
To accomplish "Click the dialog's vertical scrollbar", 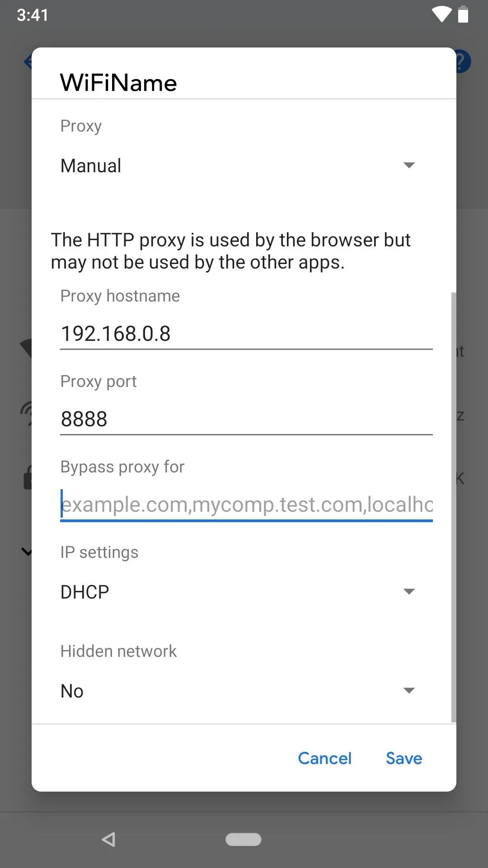I will 454,507.
